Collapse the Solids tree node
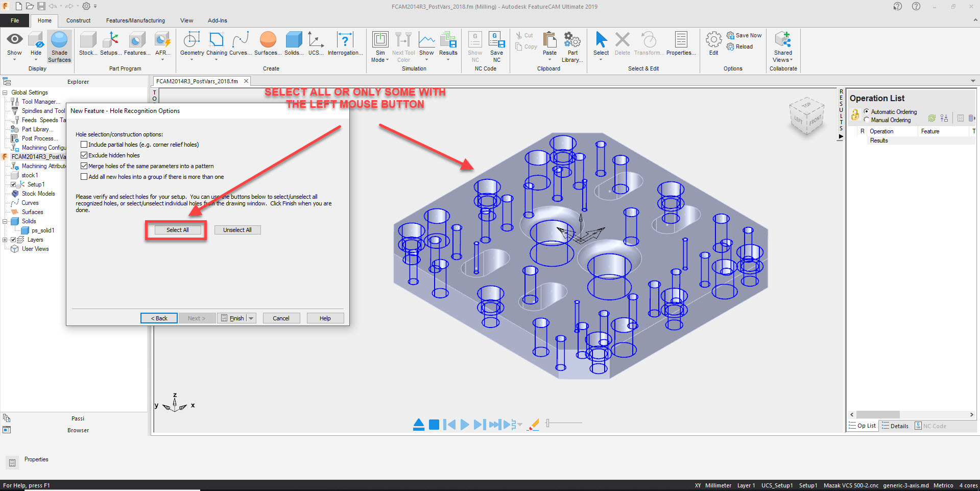The width and height of the screenshot is (980, 491). coord(5,221)
